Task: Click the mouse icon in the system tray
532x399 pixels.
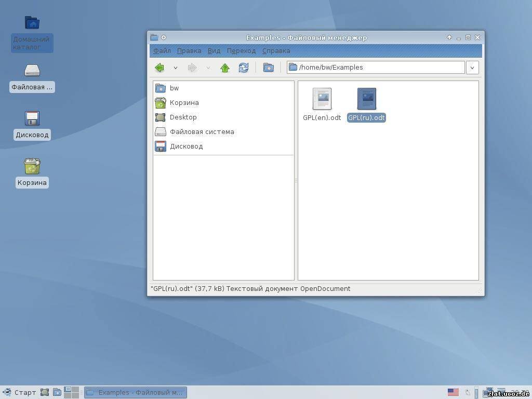Action: click(468, 393)
